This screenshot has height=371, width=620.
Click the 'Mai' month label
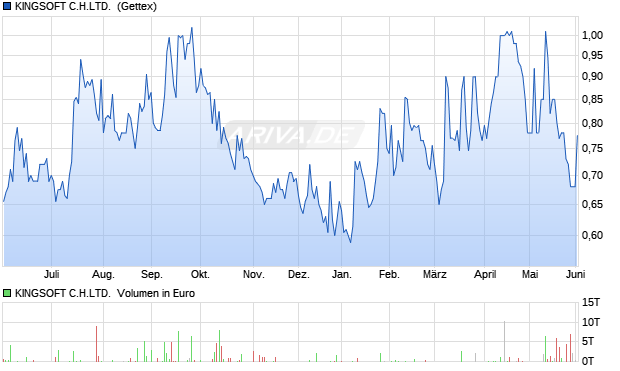(530, 274)
